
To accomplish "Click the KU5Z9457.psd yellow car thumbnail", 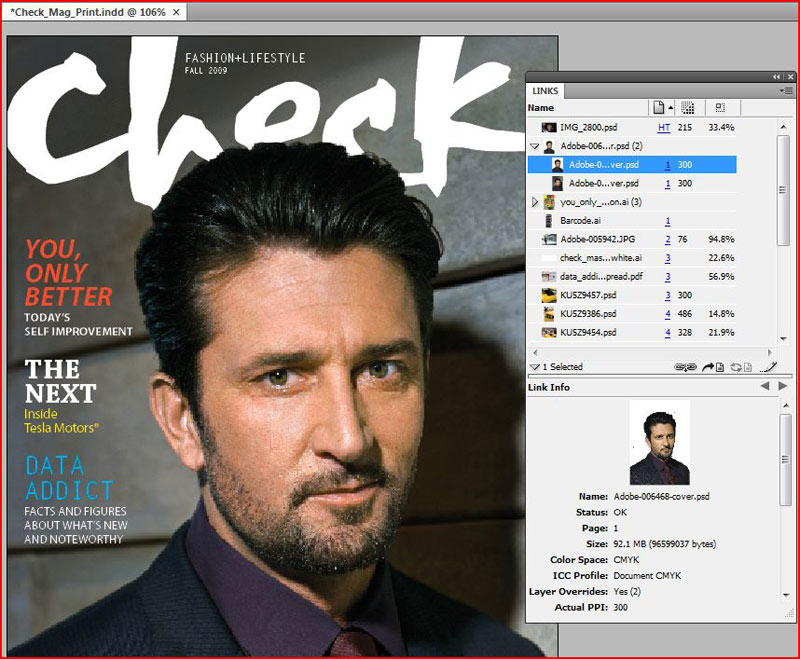I will click(548, 295).
